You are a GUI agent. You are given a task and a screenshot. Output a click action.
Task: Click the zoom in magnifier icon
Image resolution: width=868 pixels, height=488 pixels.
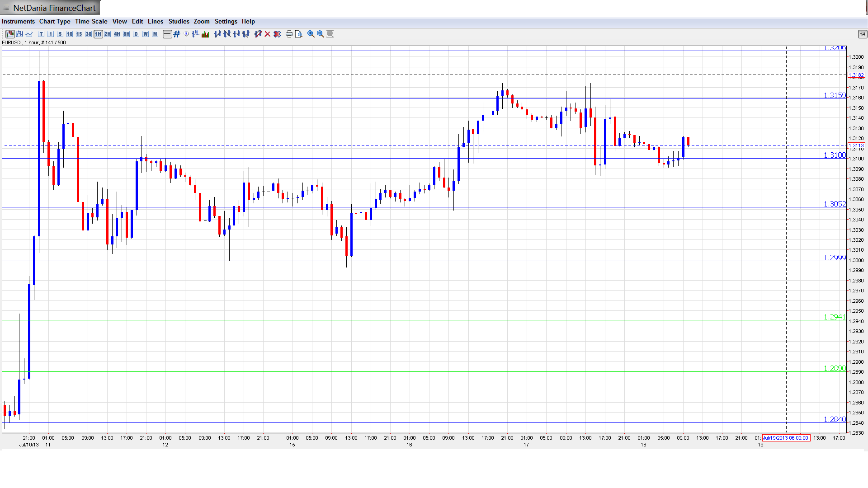(311, 34)
